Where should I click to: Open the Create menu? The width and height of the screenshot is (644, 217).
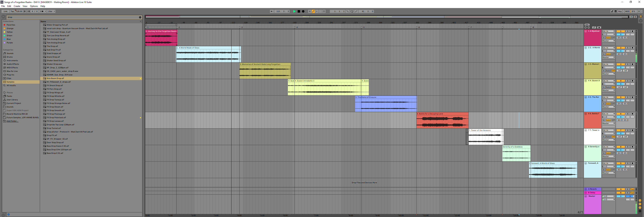[x=17, y=6]
